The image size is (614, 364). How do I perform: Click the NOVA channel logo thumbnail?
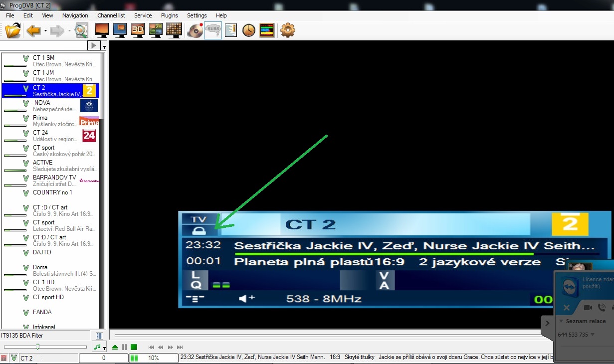click(x=89, y=106)
